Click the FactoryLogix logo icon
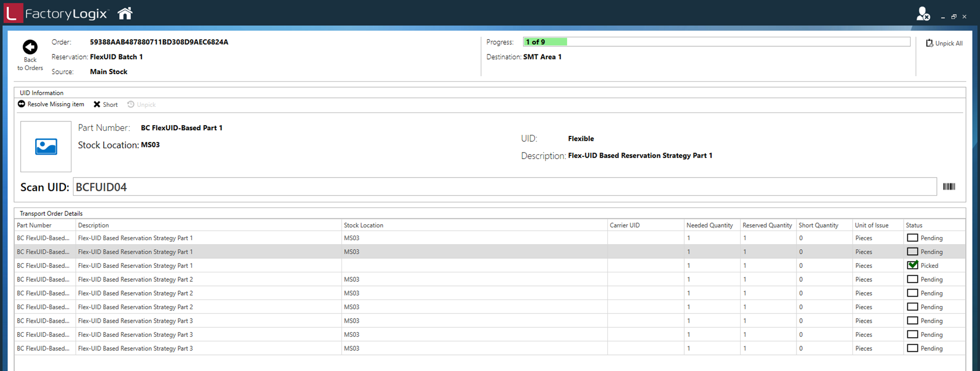The height and width of the screenshot is (371, 980). (x=13, y=13)
